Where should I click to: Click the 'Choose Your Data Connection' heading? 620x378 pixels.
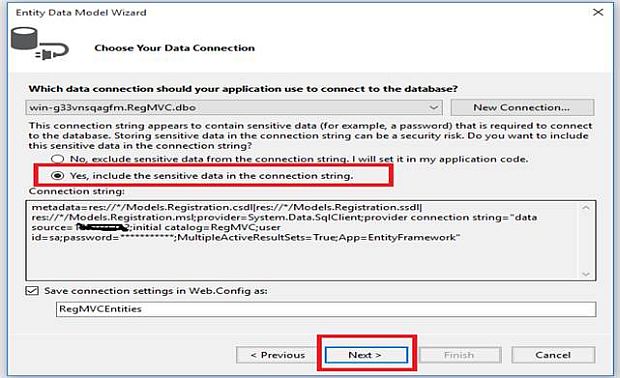tap(174, 48)
